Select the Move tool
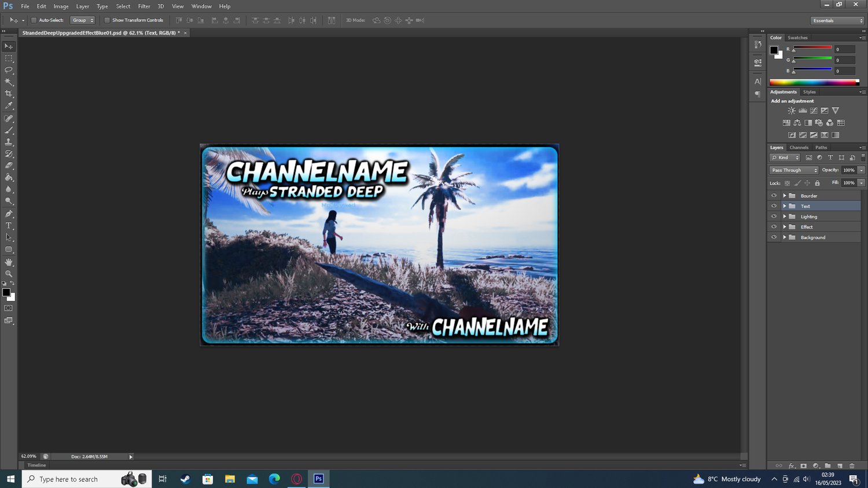This screenshot has width=868, height=488. point(9,46)
